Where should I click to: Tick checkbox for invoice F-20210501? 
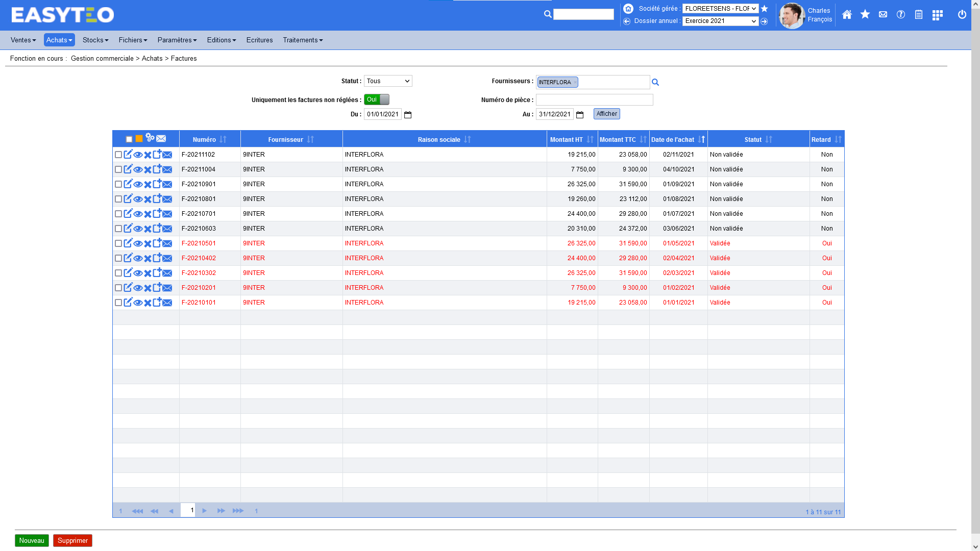click(x=118, y=243)
